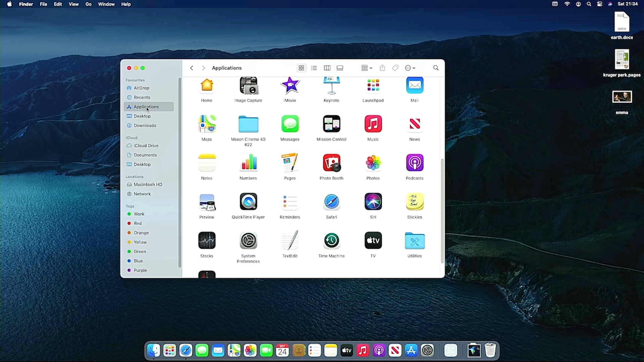Filter by the Purple tag

(x=149, y=270)
